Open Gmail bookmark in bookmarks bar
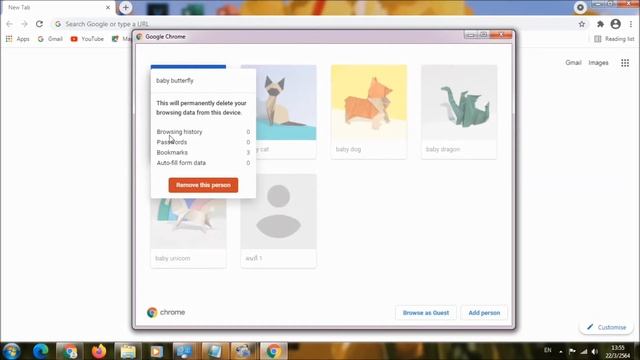 coord(50,39)
